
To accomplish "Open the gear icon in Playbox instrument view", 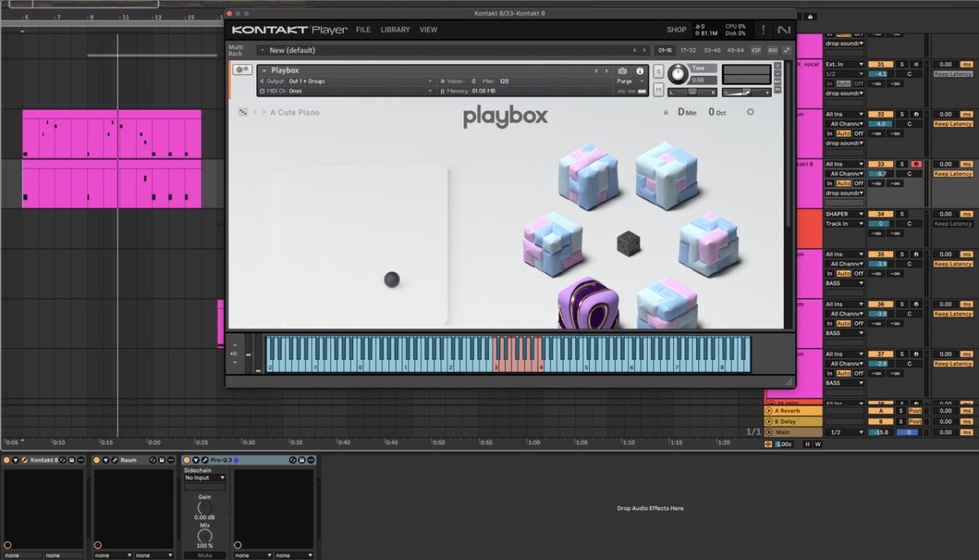I will (750, 112).
